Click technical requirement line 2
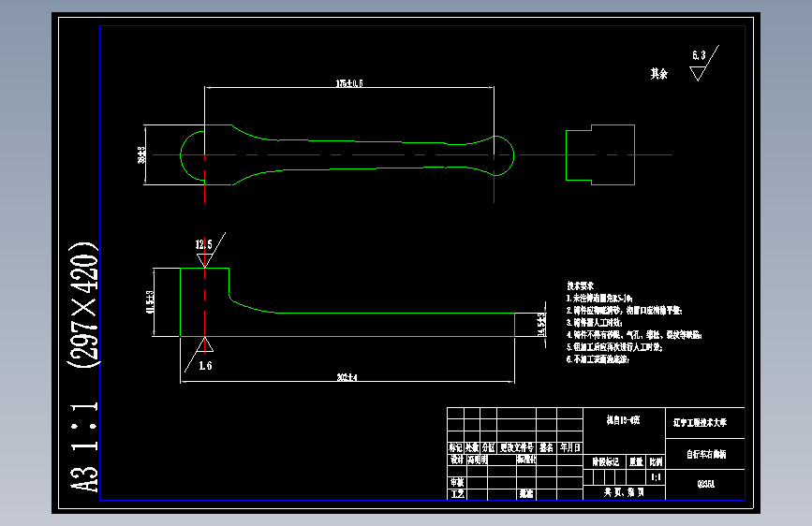Image resolution: width=812 pixels, height=526 pixels. tap(624, 311)
